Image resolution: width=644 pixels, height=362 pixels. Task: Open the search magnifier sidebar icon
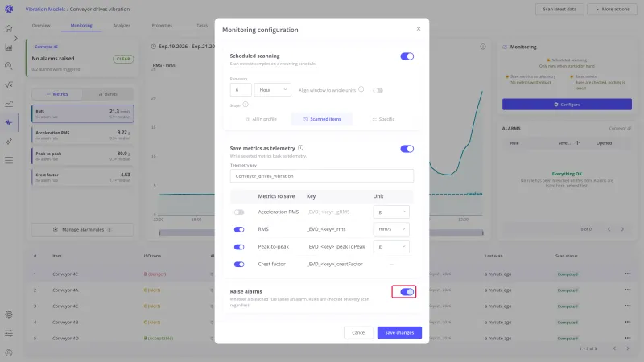pos(9,66)
